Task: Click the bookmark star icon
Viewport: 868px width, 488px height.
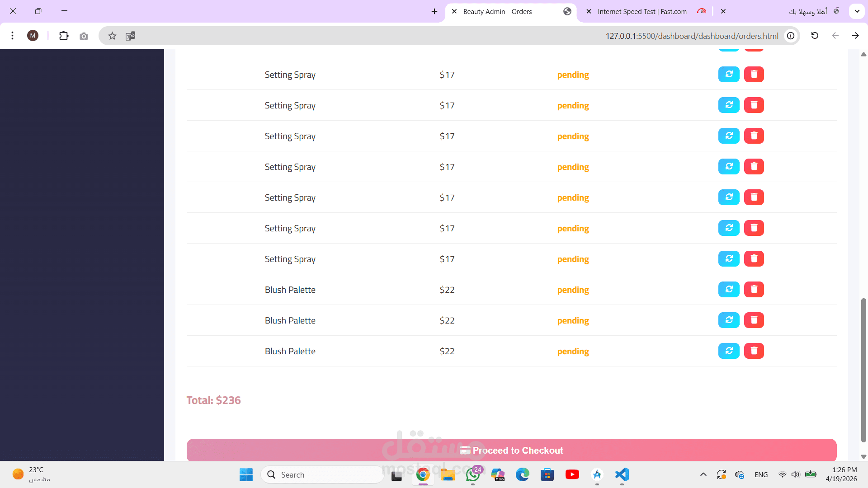Action: (112, 36)
